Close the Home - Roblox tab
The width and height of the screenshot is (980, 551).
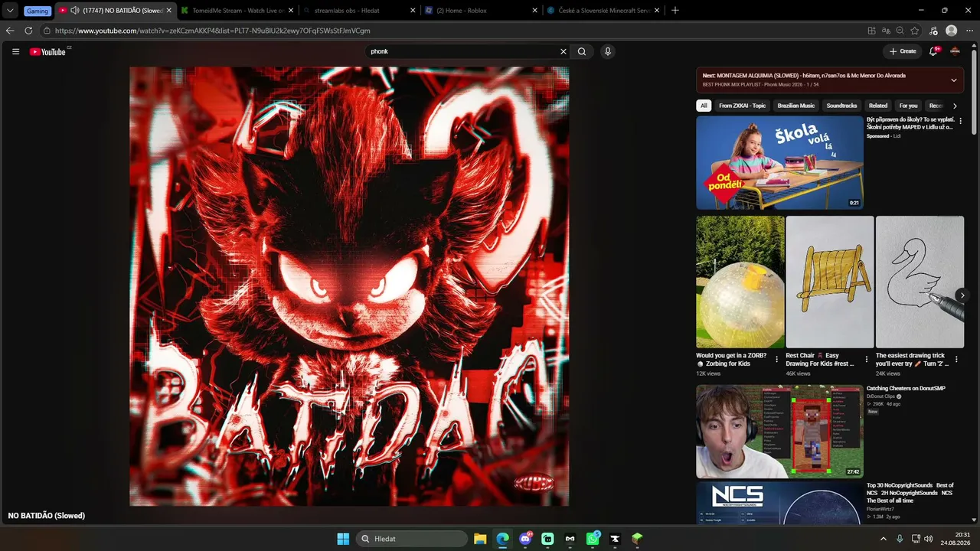click(x=534, y=11)
